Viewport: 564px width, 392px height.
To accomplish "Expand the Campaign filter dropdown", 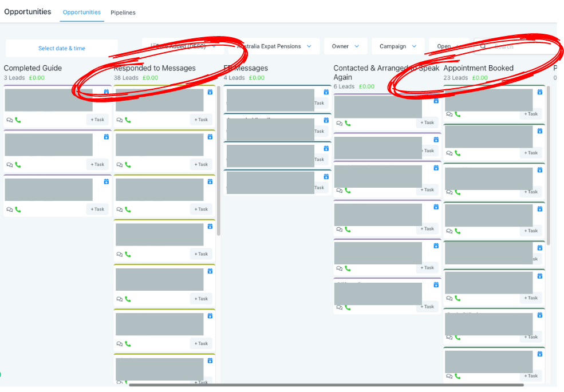I will click(398, 46).
